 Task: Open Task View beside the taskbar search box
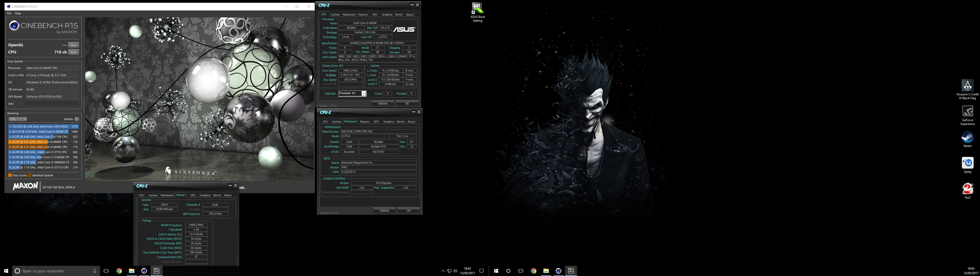pos(106,271)
